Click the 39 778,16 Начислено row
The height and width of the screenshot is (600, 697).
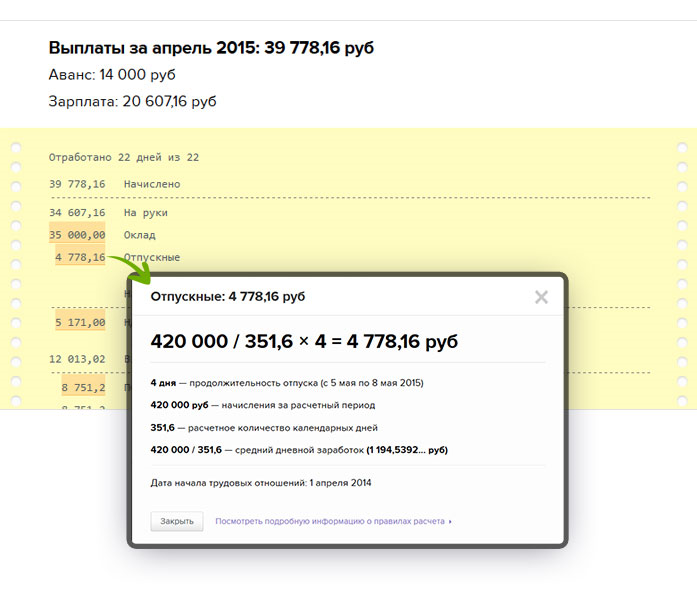click(114, 184)
